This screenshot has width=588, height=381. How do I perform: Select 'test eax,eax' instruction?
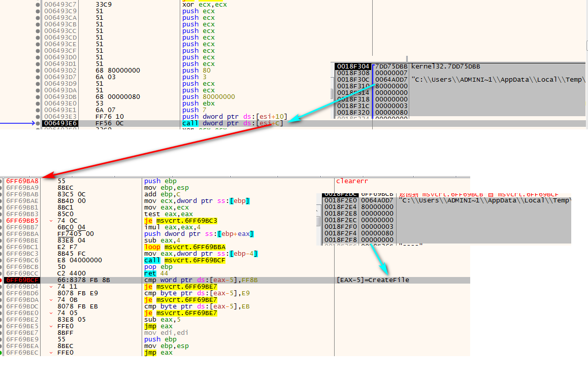[169, 214]
